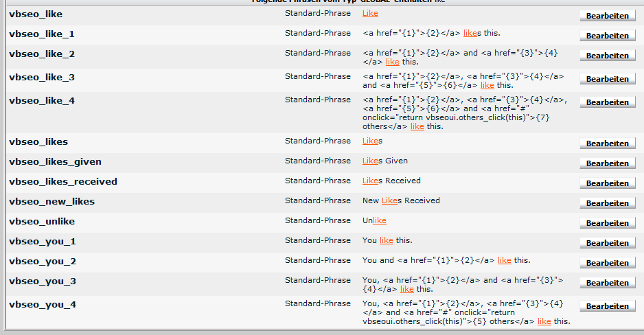Click Standard-Phrase label in vbseo_like row

[318, 13]
